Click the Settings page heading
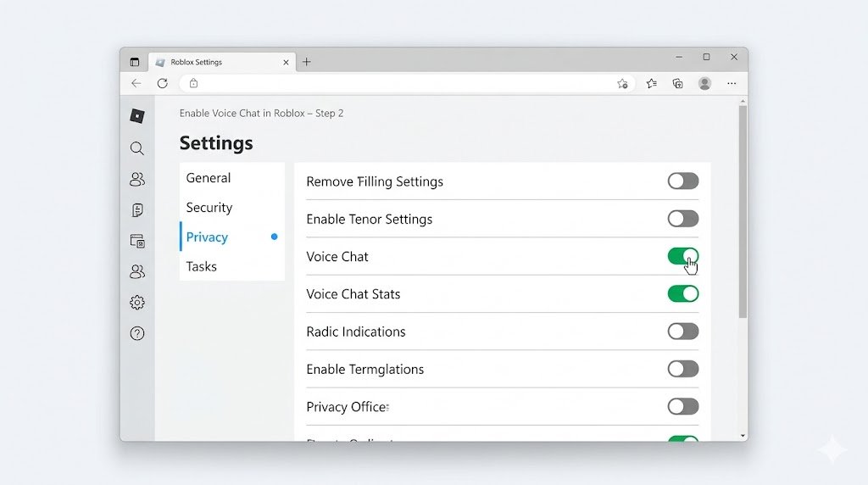The image size is (868, 485). pos(216,142)
